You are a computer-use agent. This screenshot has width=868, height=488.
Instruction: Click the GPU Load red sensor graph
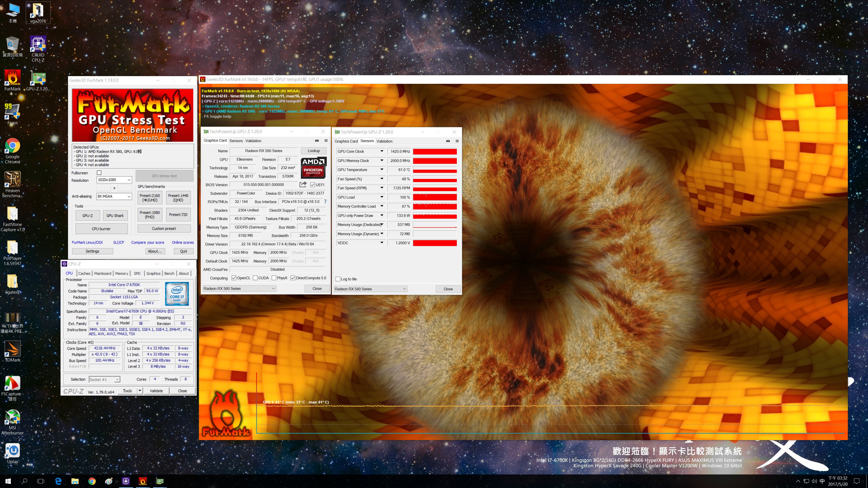click(x=435, y=197)
